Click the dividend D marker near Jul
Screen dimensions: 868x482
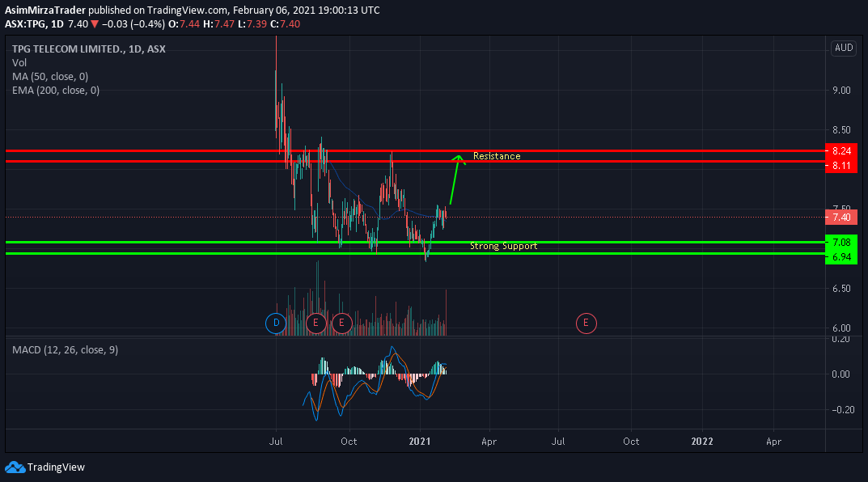pyautogui.click(x=276, y=323)
